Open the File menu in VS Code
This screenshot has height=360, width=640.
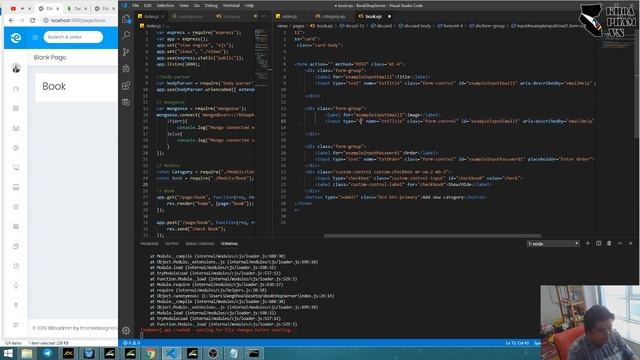[136, 6]
